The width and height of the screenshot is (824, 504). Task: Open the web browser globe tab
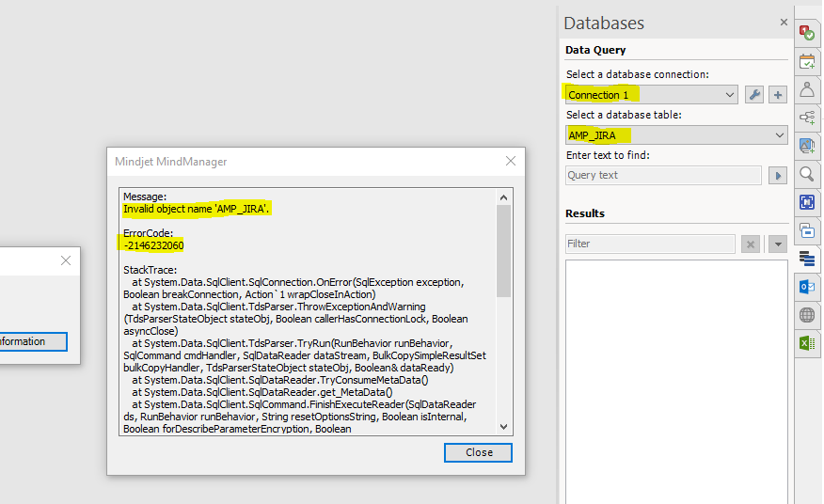coord(807,315)
